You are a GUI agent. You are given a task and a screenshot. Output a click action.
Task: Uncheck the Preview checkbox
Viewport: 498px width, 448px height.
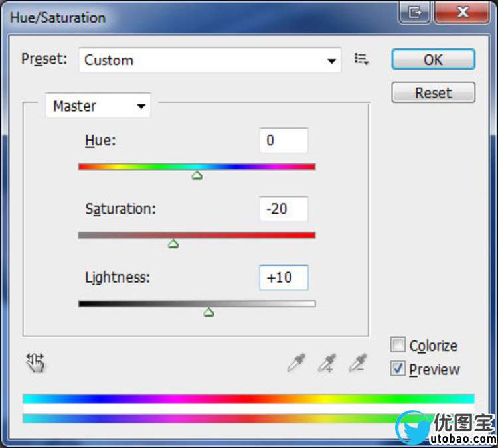pyautogui.click(x=398, y=368)
